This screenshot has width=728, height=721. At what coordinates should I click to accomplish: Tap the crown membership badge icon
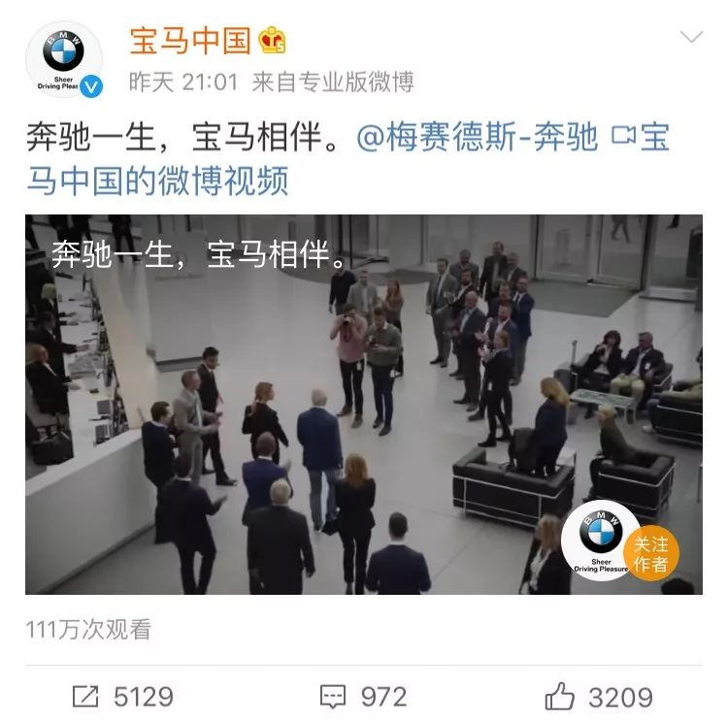coord(272,41)
